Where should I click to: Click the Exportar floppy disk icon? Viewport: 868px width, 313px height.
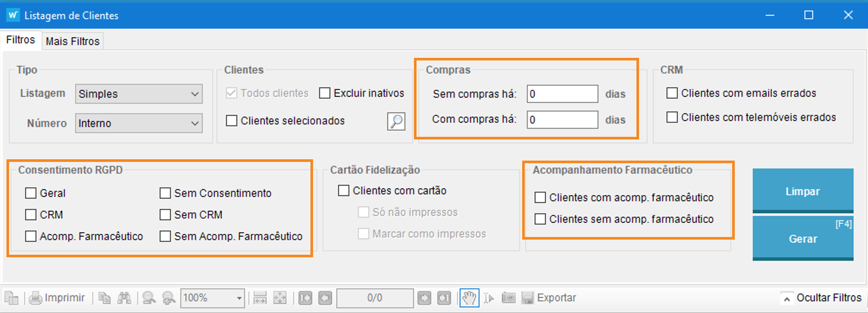pos(528,298)
